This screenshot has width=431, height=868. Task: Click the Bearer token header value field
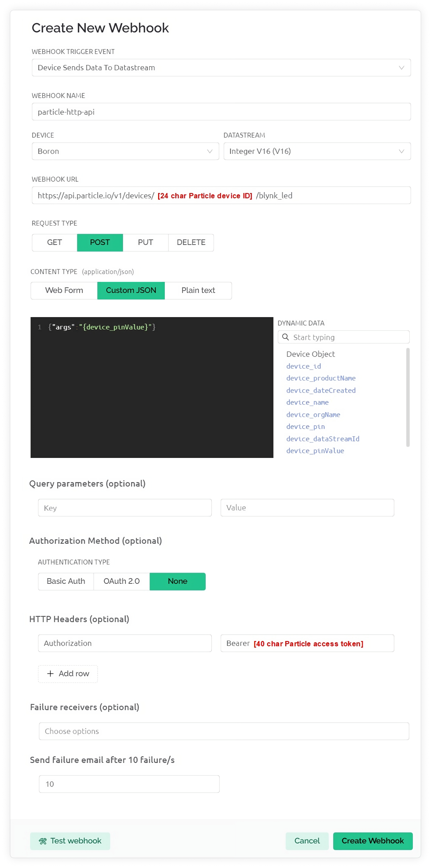pyautogui.click(x=307, y=643)
